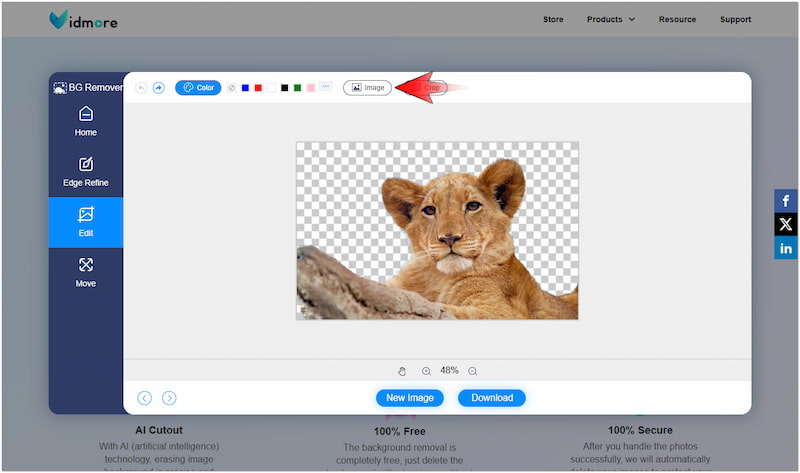Open the Products dropdown menu
The width and height of the screenshot is (800, 473).
tap(610, 19)
